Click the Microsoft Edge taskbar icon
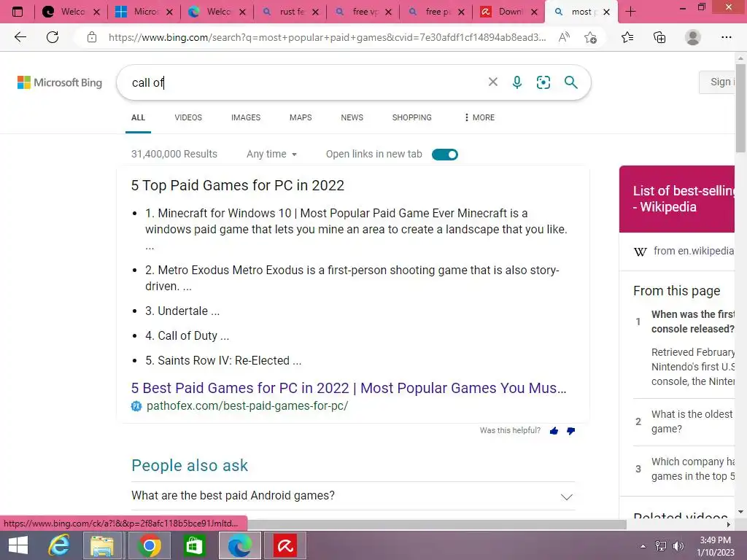 tap(239, 545)
